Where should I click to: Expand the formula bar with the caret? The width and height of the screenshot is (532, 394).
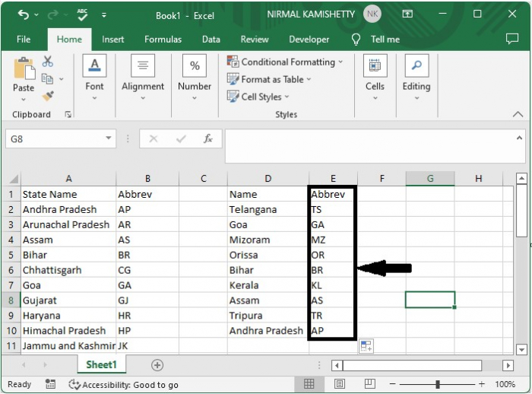(519, 138)
